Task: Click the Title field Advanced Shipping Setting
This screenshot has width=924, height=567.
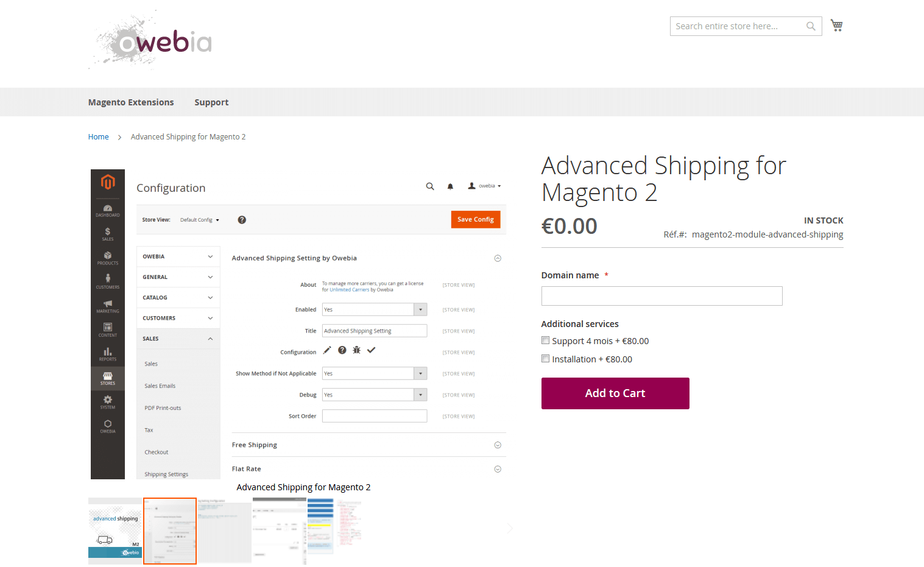Action: 375,331
